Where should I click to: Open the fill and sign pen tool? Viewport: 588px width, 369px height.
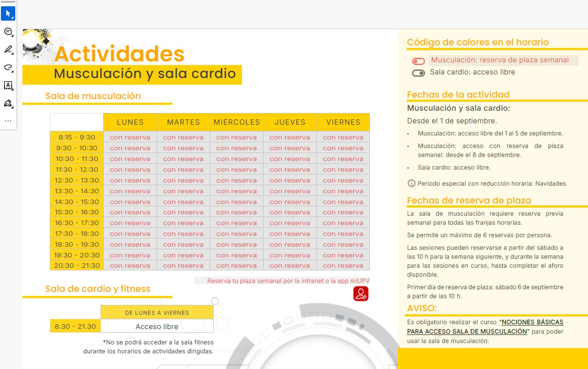point(8,104)
